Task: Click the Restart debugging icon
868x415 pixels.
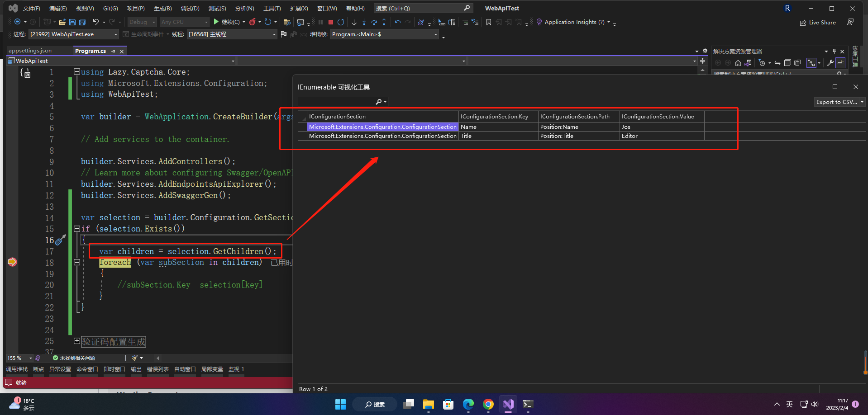Action: click(x=341, y=22)
